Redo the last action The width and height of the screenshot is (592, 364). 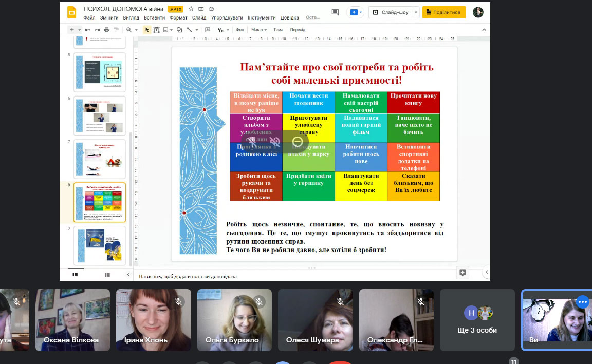click(x=98, y=30)
